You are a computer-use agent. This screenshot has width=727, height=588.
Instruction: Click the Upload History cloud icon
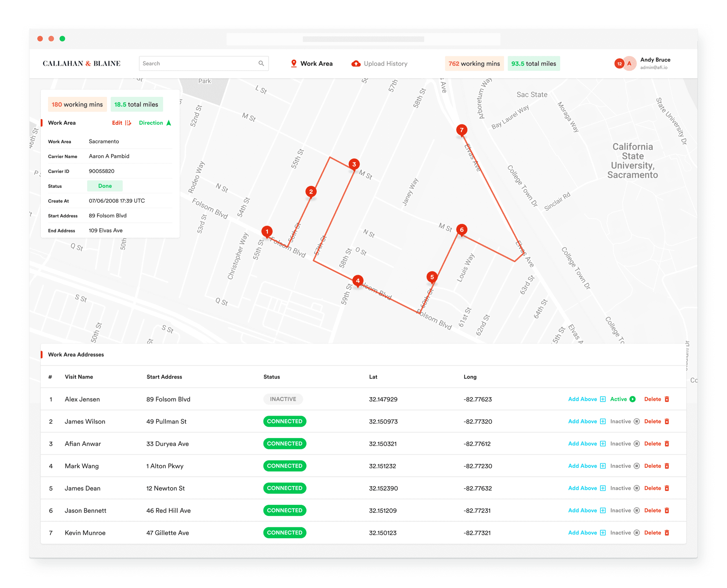coord(356,63)
